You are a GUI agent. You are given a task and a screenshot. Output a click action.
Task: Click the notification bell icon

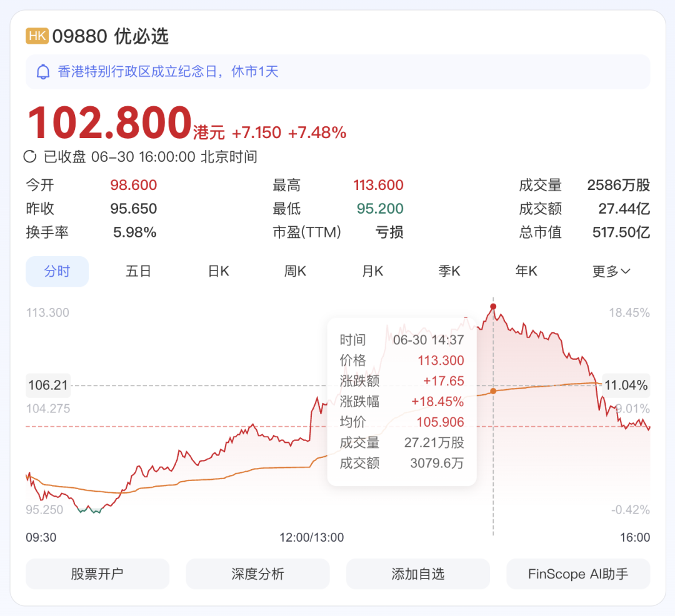(x=43, y=72)
